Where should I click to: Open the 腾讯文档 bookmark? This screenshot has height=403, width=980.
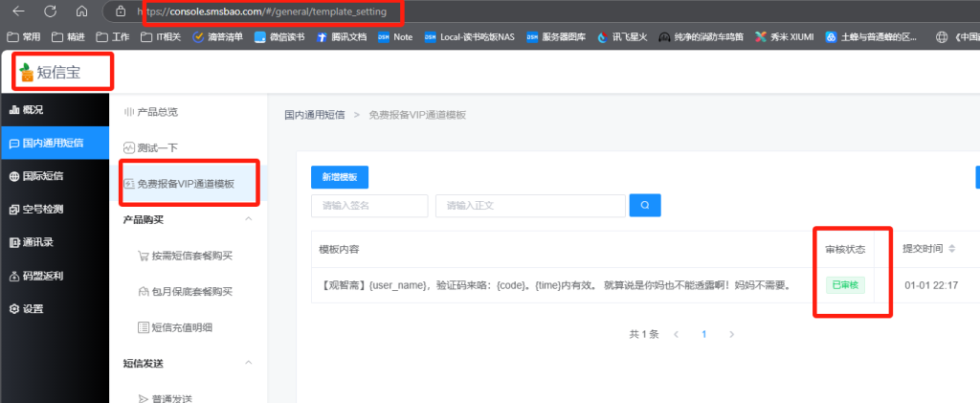pyautogui.click(x=342, y=37)
